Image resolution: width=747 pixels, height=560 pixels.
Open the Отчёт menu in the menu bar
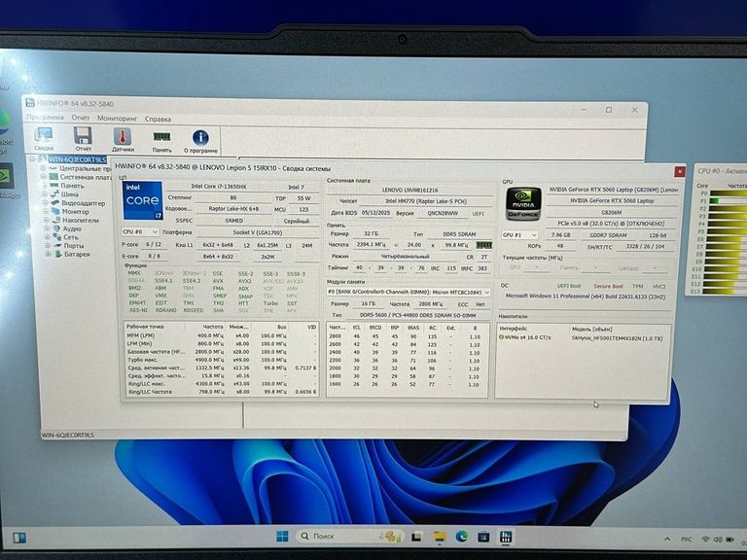tap(81, 118)
